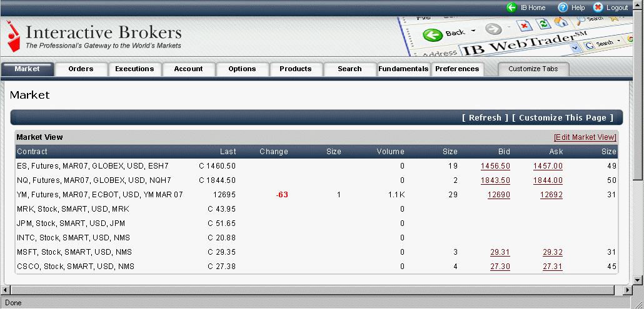This screenshot has height=309, width=644.
Task: Click MRK last price C 43.95
Action: click(x=222, y=209)
